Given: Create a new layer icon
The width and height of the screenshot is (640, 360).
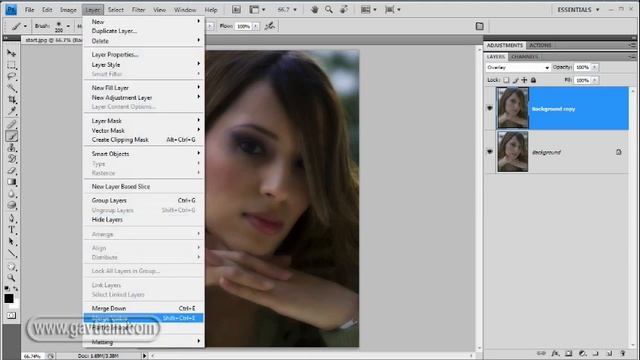Looking at the screenshot, I should click(609, 353).
